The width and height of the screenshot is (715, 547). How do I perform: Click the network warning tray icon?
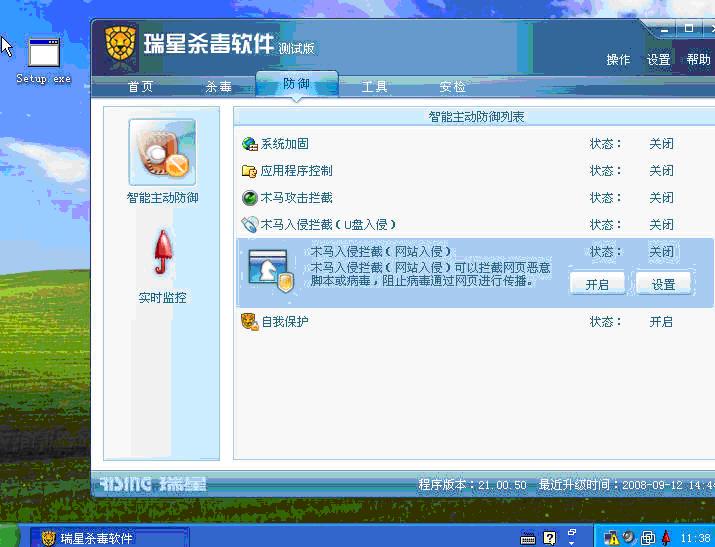[611, 538]
